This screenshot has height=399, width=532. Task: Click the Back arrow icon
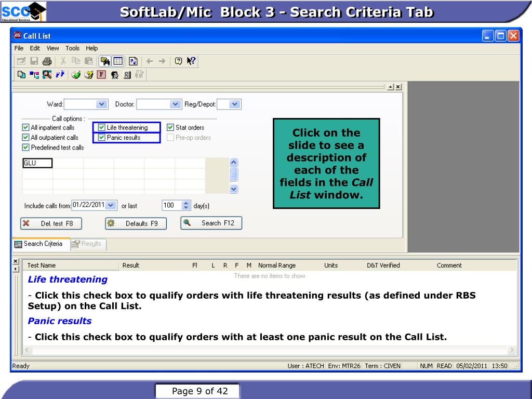149,61
